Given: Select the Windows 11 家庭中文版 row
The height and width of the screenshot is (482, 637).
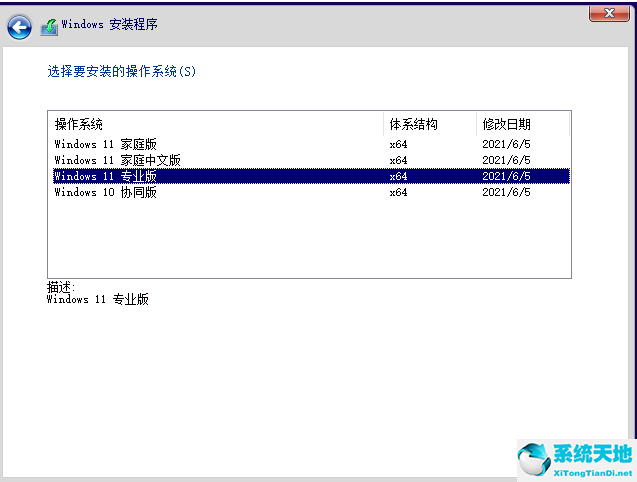Looking at the screenshot, I should pos(312,160).
